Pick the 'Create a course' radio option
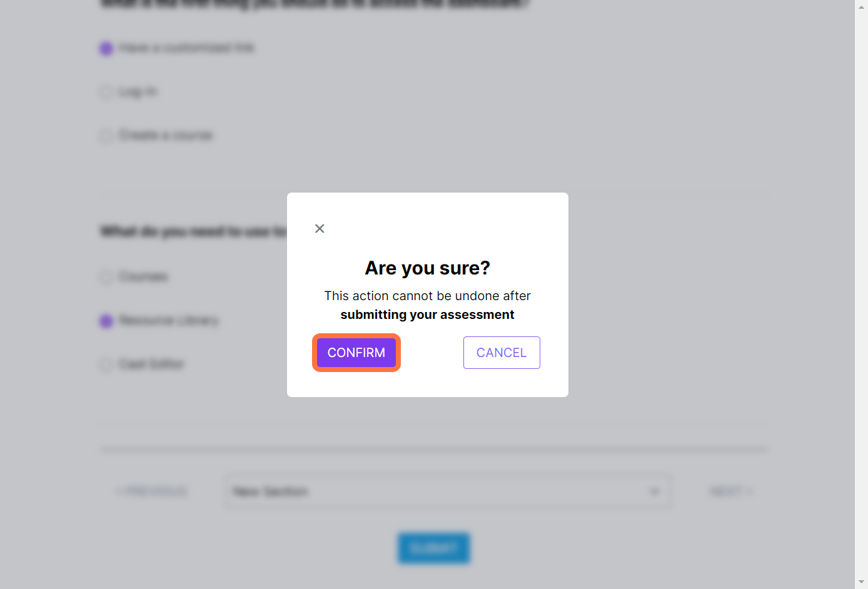The image size is (868, 589). (106, 136)
